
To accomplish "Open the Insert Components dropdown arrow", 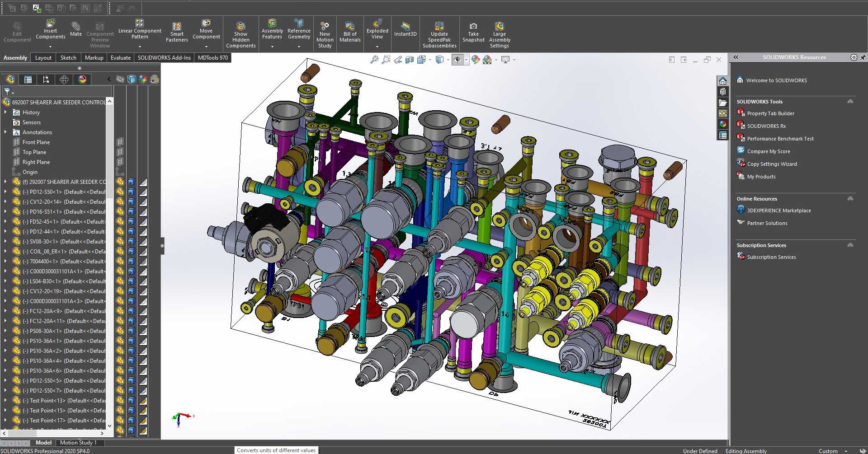I will pos(50,47).
